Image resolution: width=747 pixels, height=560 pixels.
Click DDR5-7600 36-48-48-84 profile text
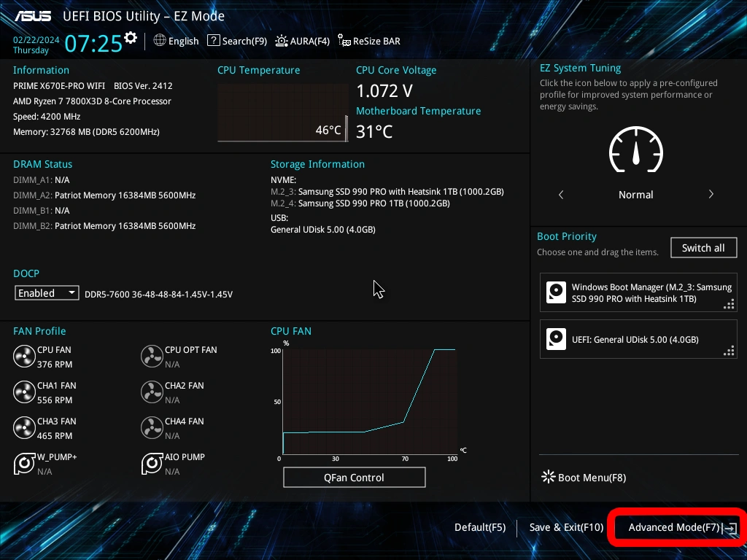coord(158,295)
